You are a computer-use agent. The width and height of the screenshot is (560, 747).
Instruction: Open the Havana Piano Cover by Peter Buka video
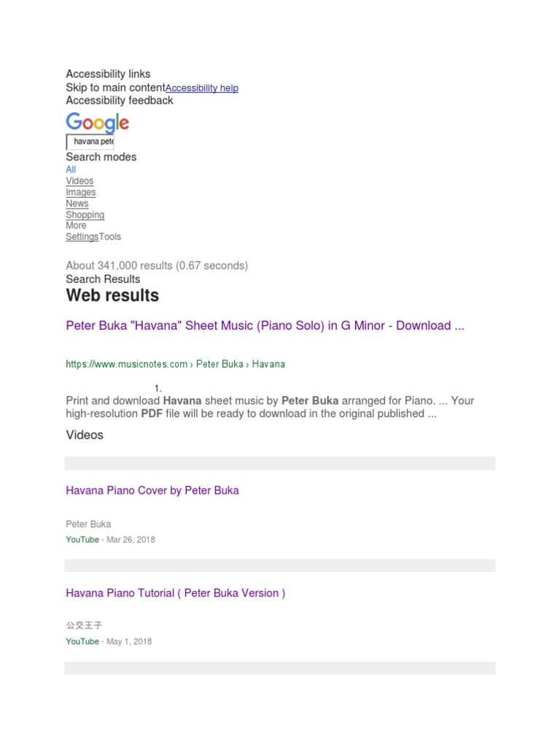[x=152, y=491]
